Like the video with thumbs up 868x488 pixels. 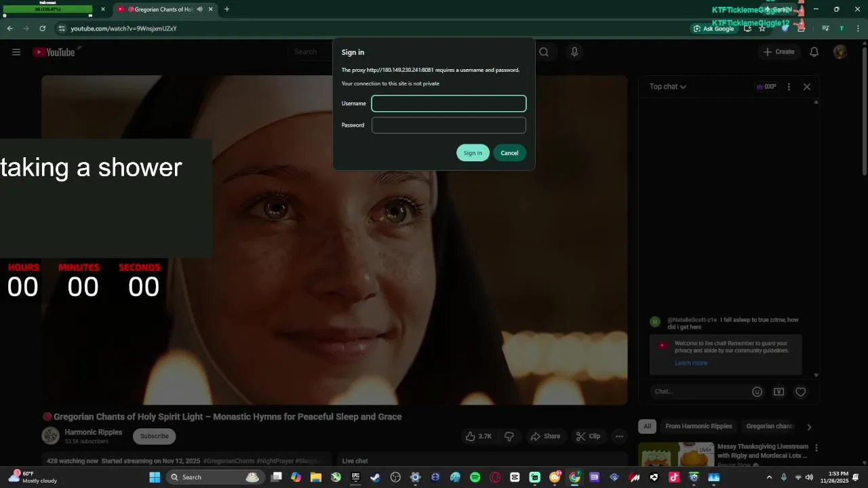coord(479,436)
